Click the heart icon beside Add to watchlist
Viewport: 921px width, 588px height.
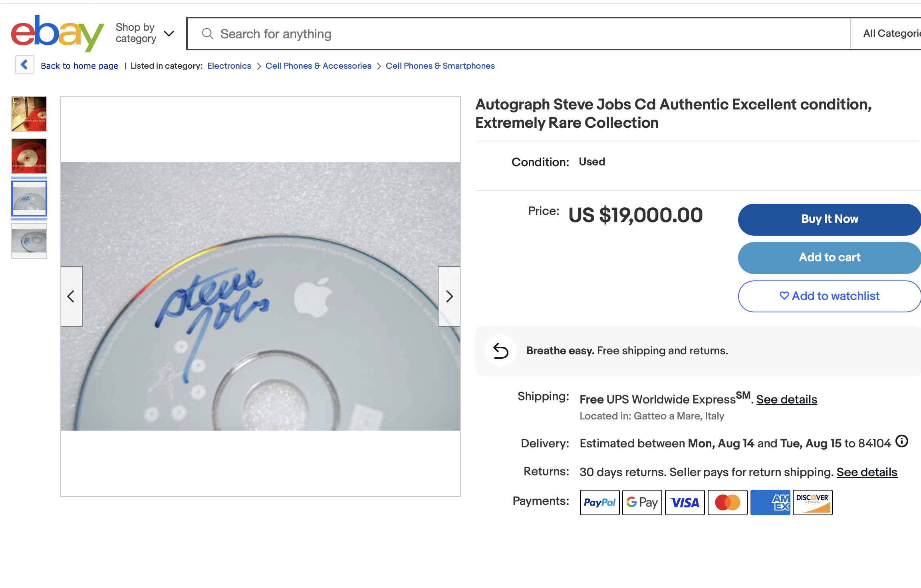[x=784, y=296]
